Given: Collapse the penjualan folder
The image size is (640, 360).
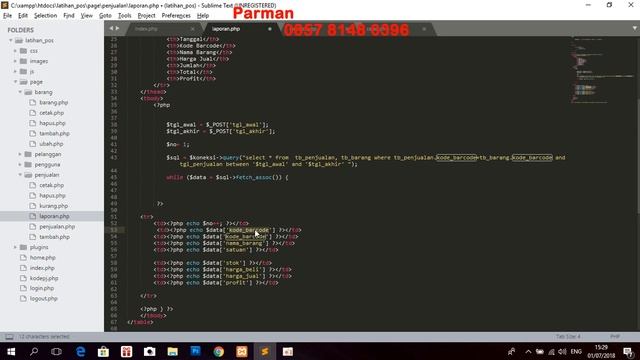Looking at the screenshot, I should [x=20, y=175].
